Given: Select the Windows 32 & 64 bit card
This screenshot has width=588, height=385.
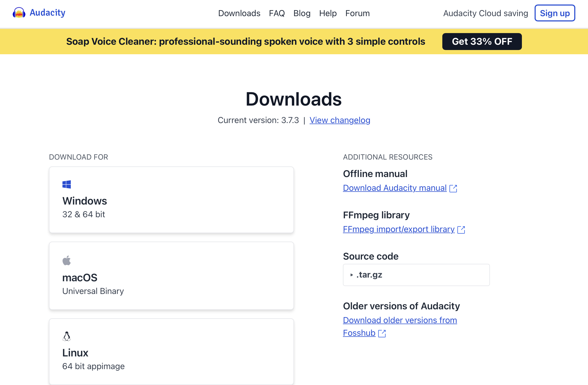Looking at the screenshot, I should click(x=171, y=200).
